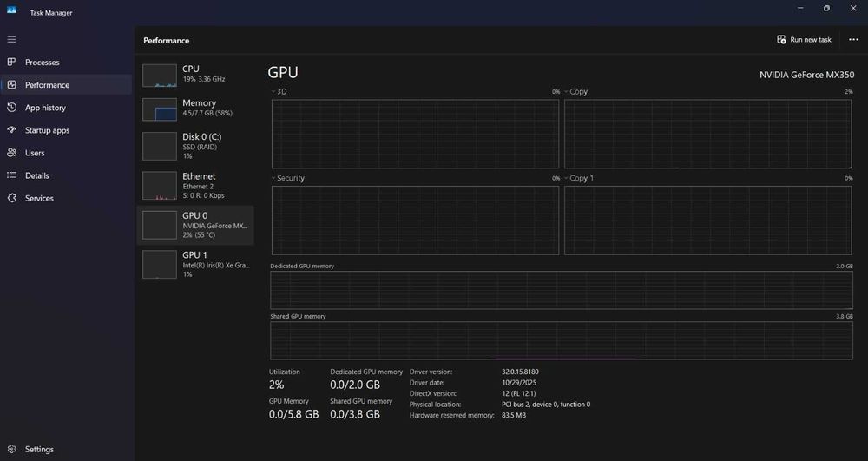Click NVIDIA GeForce MX350 title text

click(806, 75)
